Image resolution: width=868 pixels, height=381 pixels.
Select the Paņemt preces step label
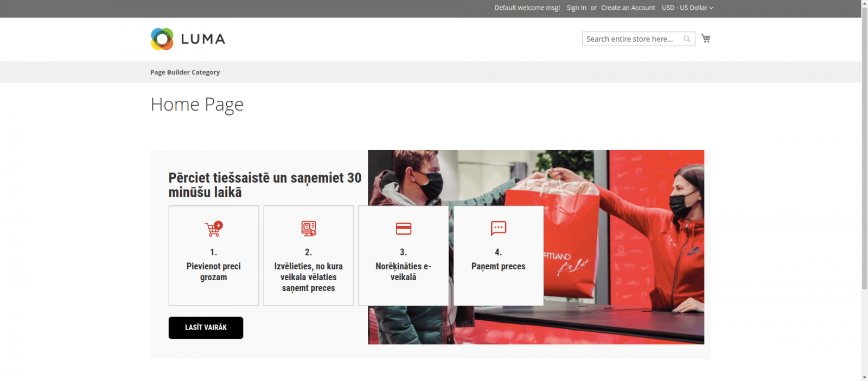499,266
